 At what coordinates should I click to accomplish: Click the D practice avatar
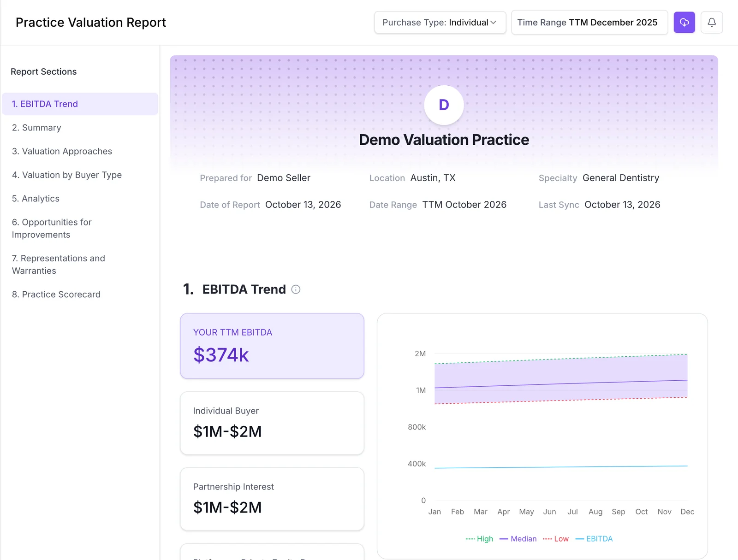pos(444,105)
